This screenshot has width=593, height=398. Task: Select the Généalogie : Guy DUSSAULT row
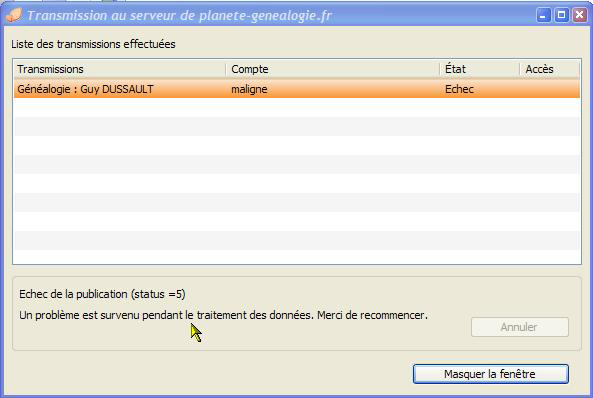click(x=297, y=89)
